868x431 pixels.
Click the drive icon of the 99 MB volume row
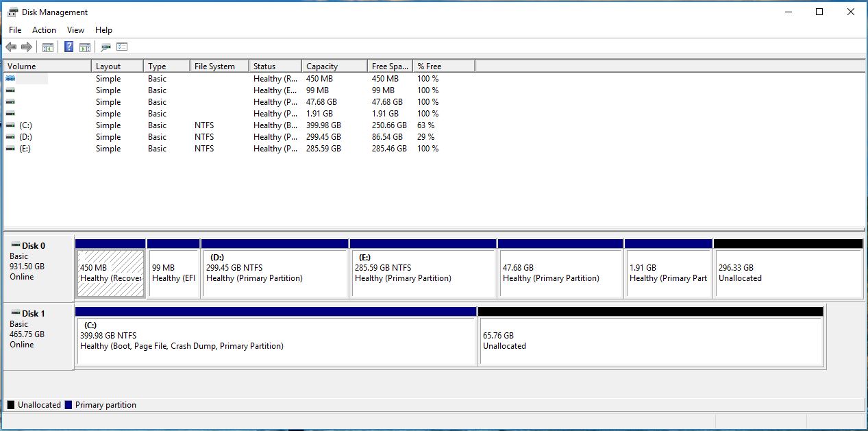pos(10,90)
